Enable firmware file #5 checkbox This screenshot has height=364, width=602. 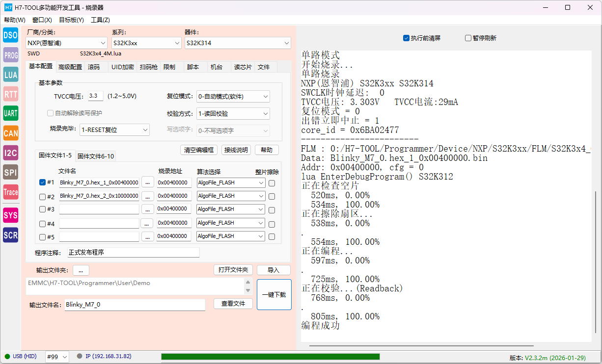point(43,237)
